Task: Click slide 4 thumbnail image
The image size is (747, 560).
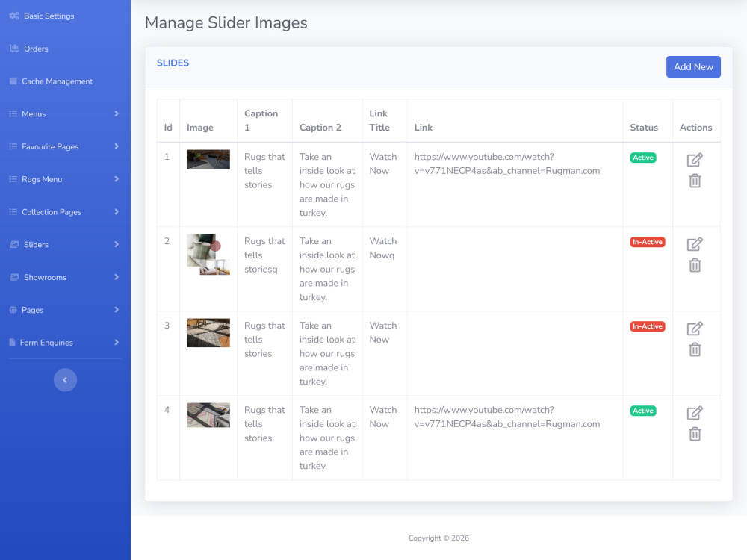Action: click(208, 414)
